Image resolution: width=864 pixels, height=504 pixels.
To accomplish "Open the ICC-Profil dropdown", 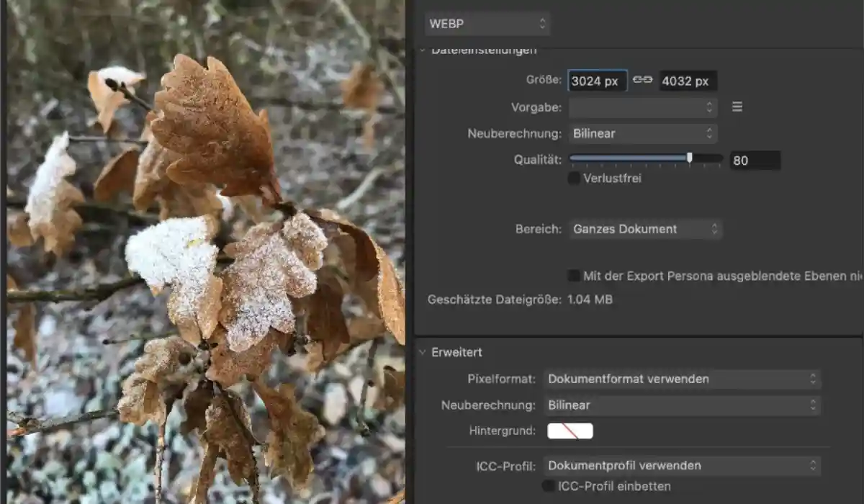I will 682,466.
